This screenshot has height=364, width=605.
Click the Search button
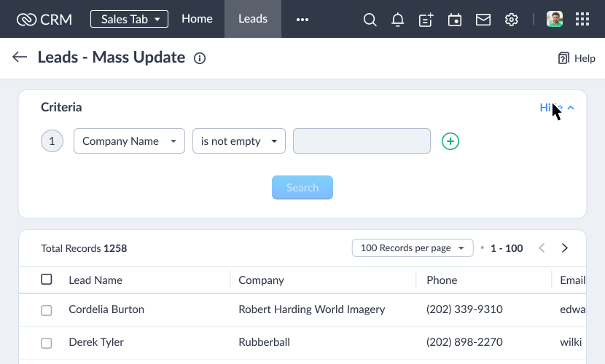[x=302, y=187]
